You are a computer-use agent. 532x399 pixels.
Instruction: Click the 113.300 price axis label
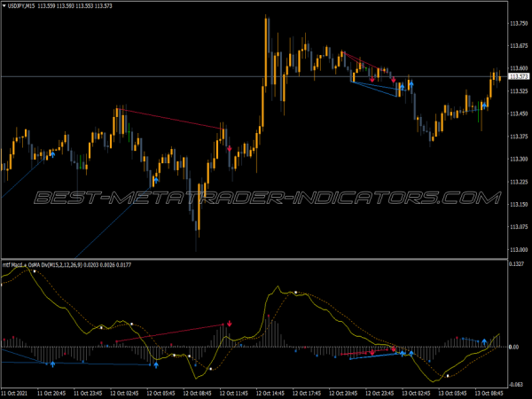519,159
